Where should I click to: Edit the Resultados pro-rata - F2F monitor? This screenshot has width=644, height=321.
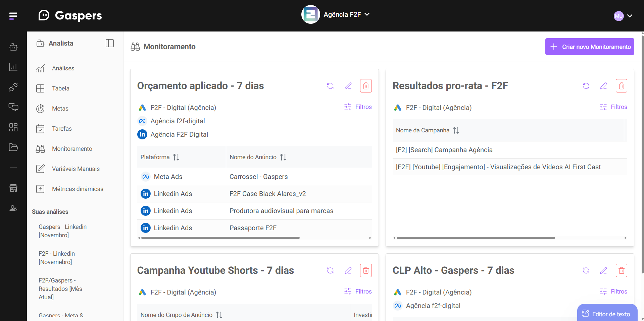(603, 86)
